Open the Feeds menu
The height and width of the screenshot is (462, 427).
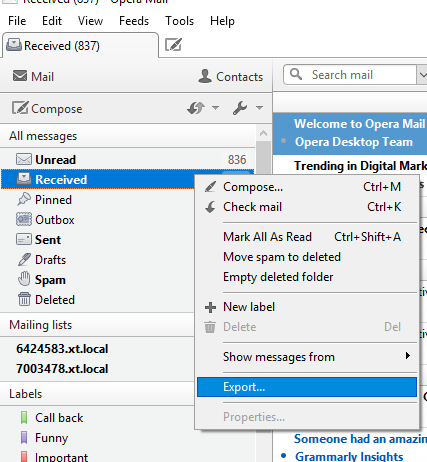[x=134, y=21]
